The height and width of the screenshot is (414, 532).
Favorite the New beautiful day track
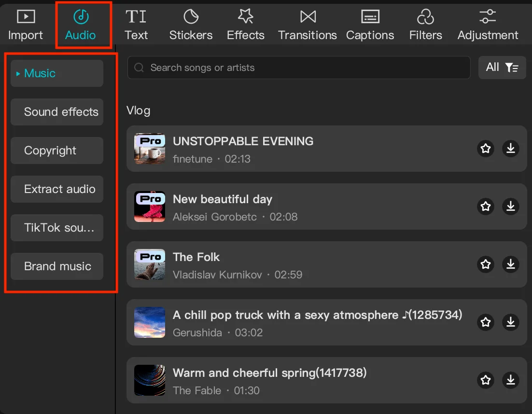coord(486,207)
